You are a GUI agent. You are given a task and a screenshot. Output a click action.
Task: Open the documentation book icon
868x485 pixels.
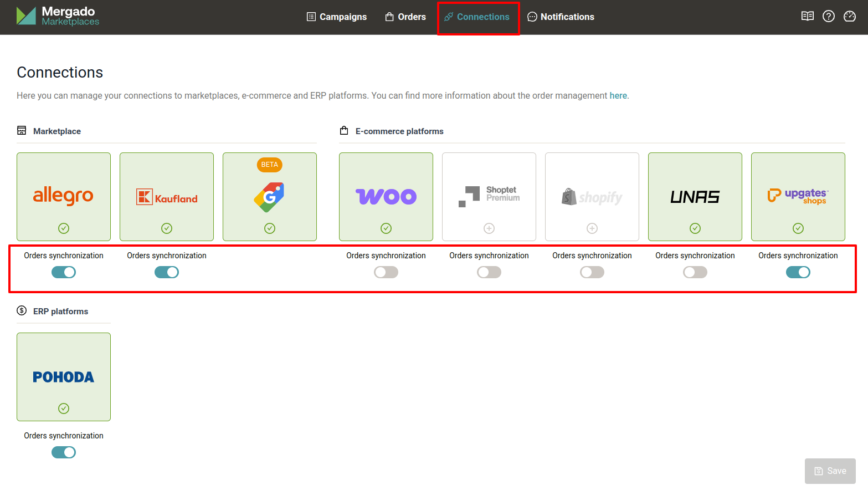point(808,16)
